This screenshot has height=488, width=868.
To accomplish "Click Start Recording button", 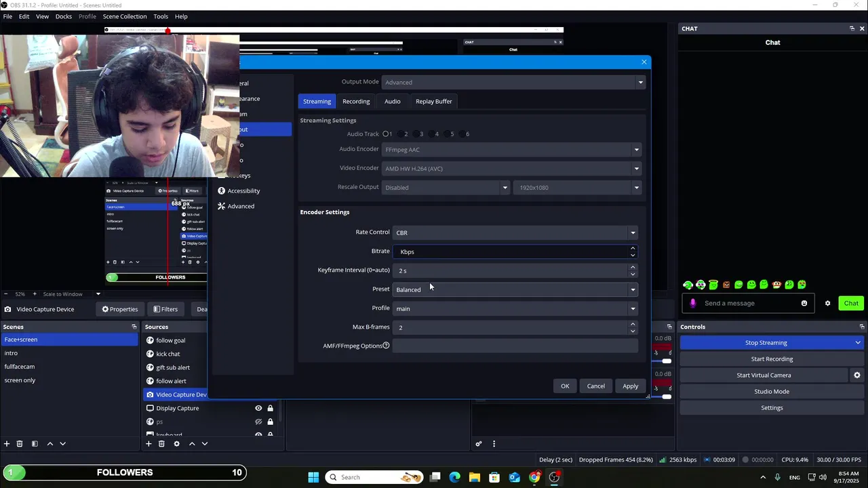I will pos(772,359).
